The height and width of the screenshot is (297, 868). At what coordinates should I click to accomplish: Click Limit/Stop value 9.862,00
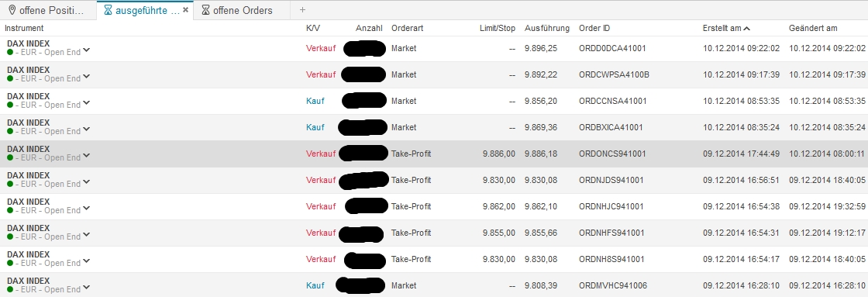click(499, 207)
